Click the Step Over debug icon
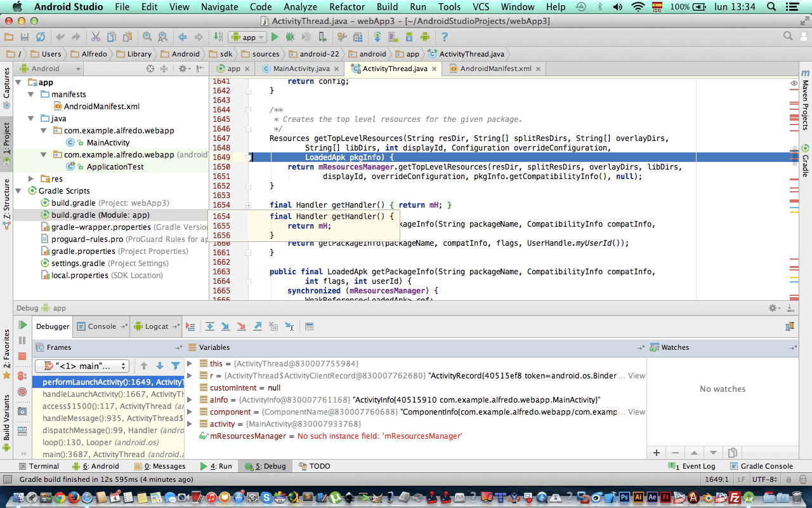Screen dimensions: 812x508 209,326
